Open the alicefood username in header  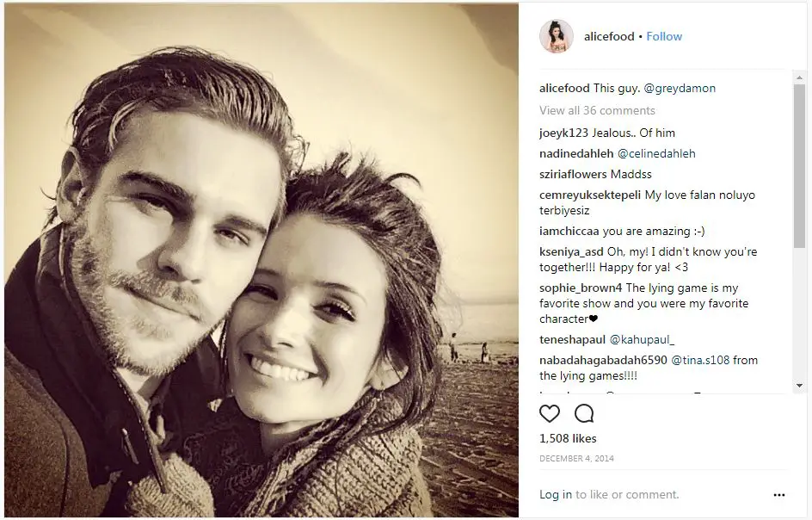point(609,36)
